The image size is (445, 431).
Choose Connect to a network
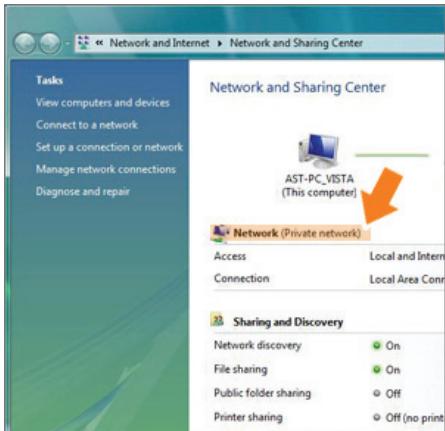[x=87, y=125]
